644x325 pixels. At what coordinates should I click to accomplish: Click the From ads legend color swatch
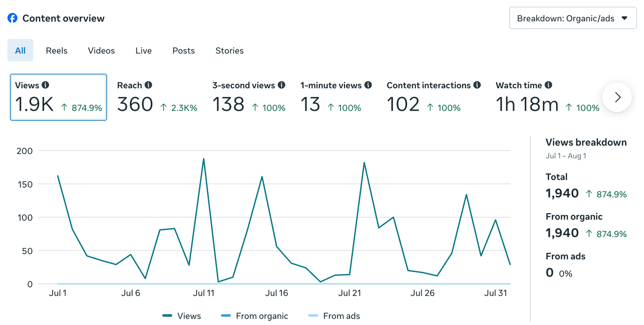(x=313, y=316)
